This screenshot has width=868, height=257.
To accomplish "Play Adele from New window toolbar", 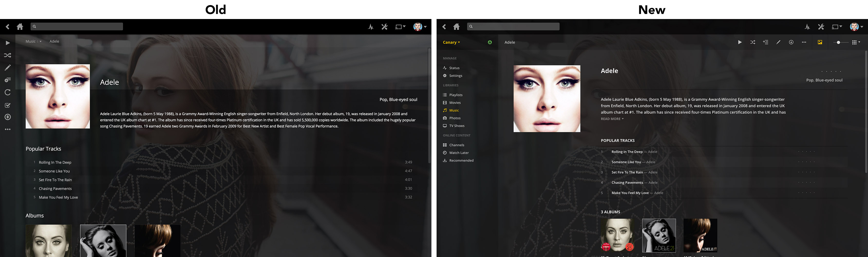I will (x=740, y=42).
